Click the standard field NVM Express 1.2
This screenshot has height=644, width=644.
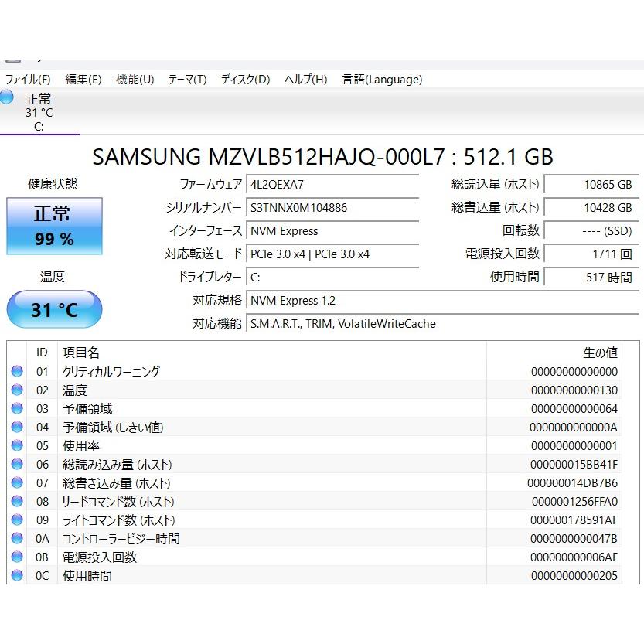[443, 301]
